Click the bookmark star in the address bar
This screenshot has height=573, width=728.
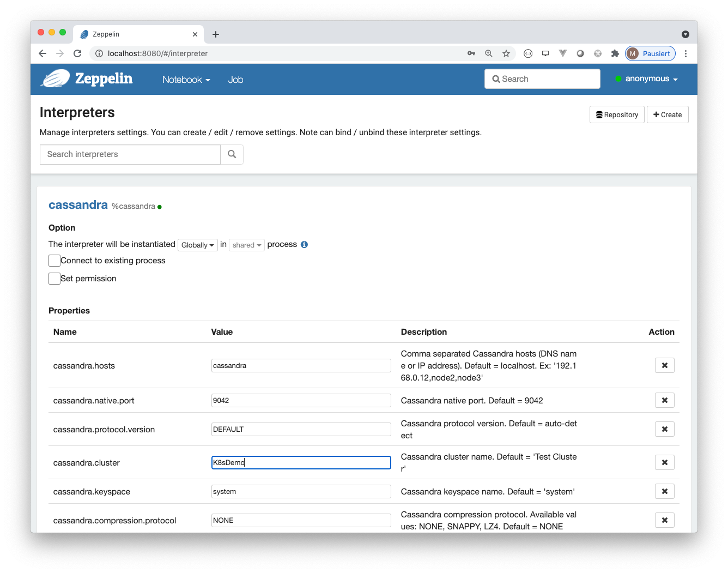tap(506, 53)
